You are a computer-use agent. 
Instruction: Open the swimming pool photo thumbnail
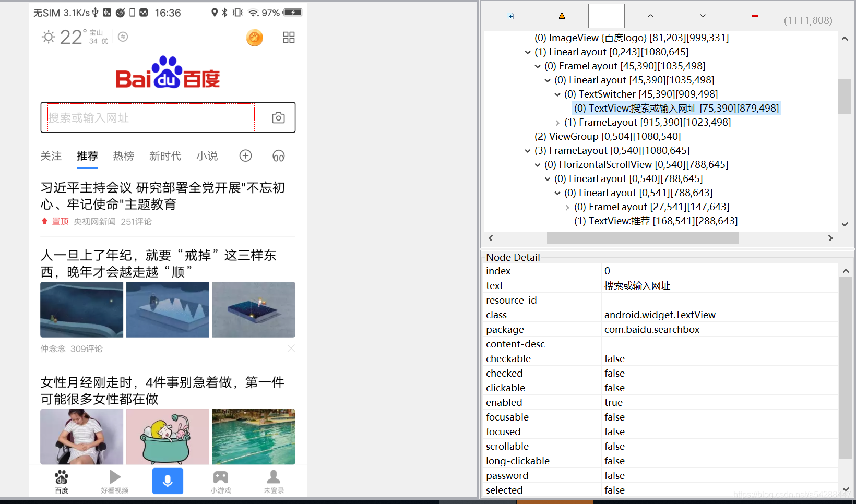click(x=254, y=437)
